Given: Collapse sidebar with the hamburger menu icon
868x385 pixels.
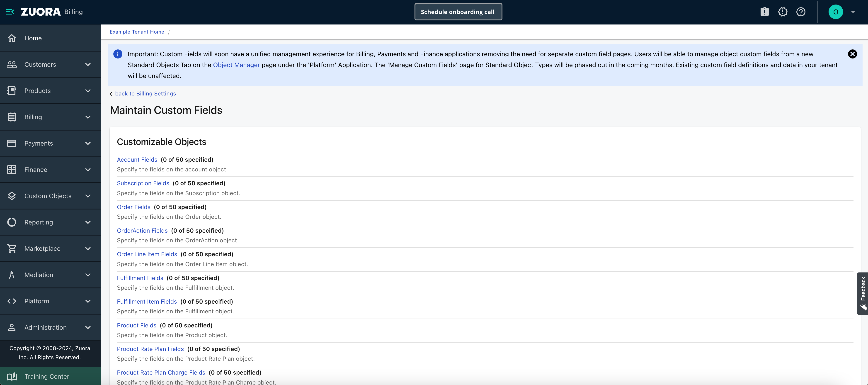Looking at the screenshot, I should [x=10, y=12].
